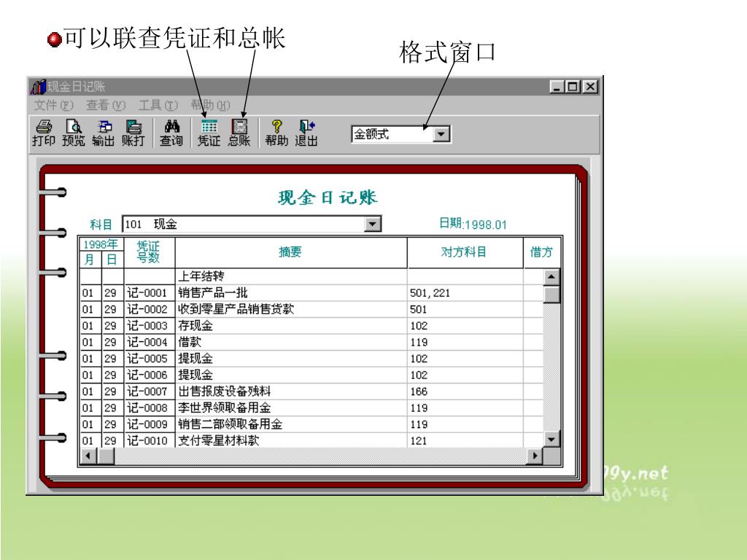This screenshot has height=560, width=747.
Task: Select counterpart account 166 cell
Action: click(465, 392)
